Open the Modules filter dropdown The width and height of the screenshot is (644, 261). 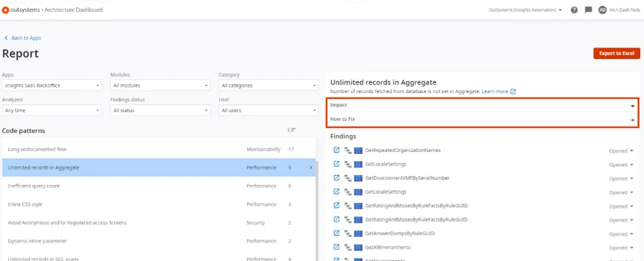[x=160, y=86]
